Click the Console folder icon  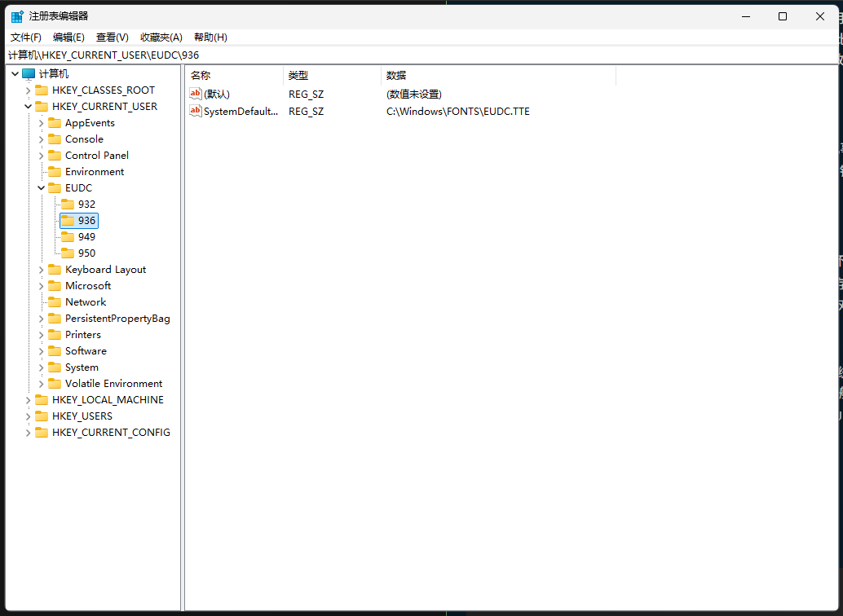click(x=55, y=139)
